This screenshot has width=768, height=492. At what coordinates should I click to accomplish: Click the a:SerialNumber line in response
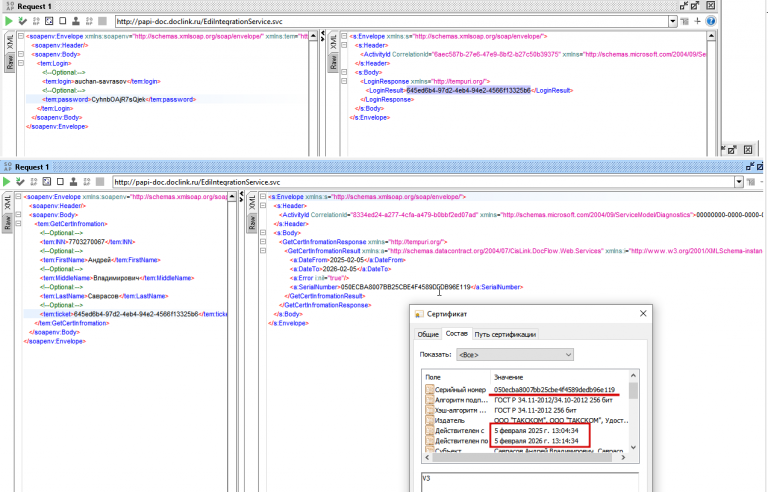point(406,287)
